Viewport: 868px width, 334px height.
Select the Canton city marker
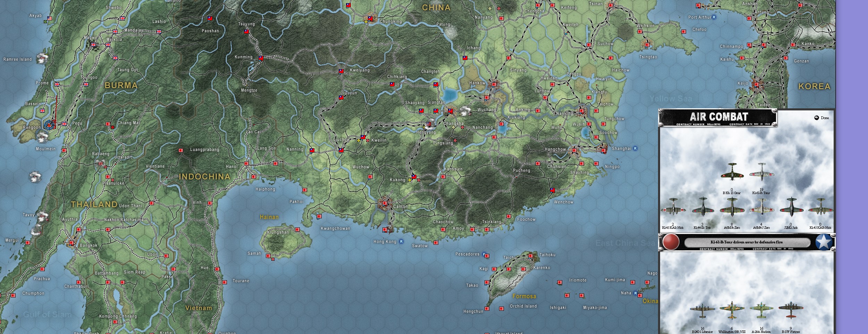pyautogui.click(x=385, y=204)
